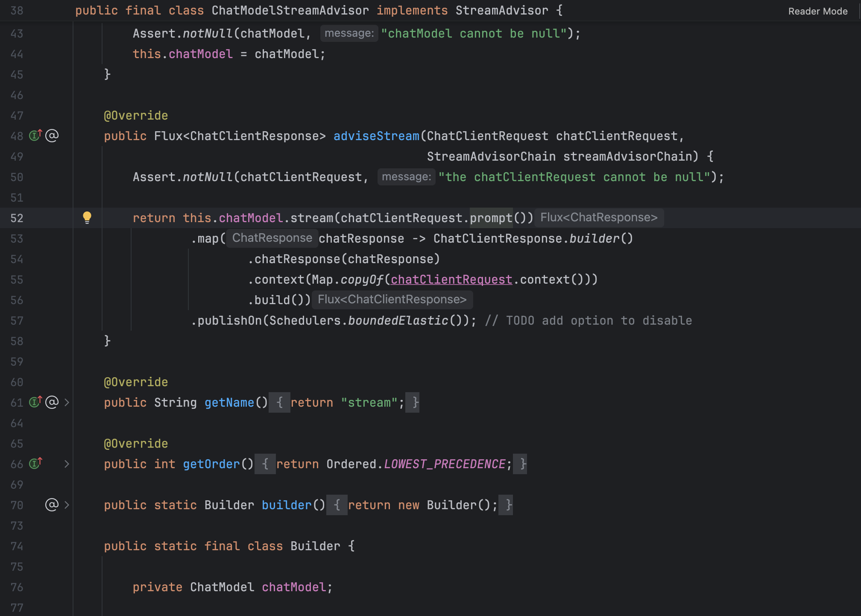
Task: Click the "the chatClientRequest cannot be null" string
Action: tap(574, 177)
